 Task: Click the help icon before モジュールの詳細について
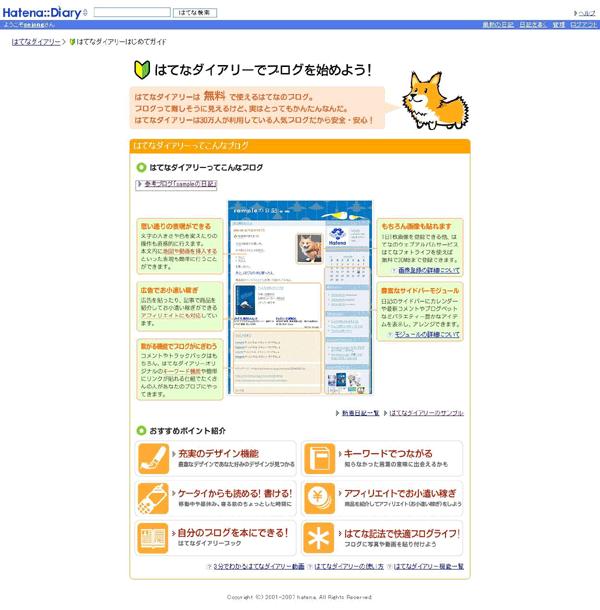click(390, 335)
